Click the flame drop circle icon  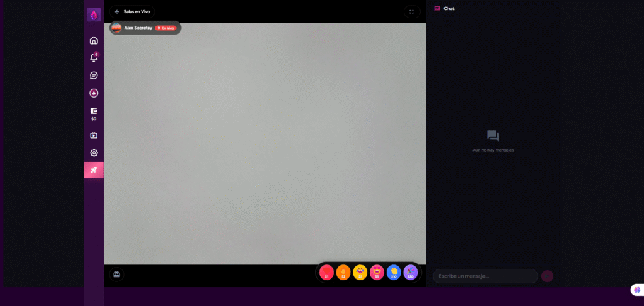coord(94,93)
